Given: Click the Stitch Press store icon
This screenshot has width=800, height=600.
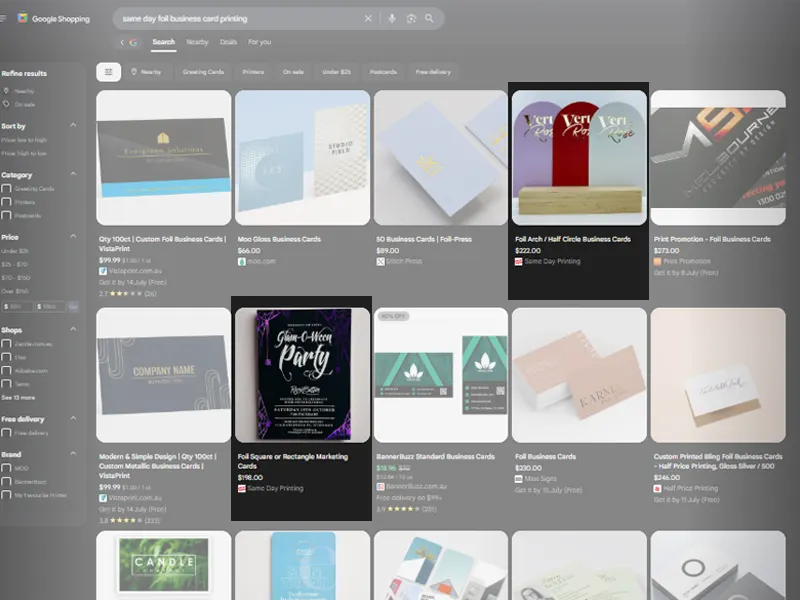Looking at the screenshot, I should click(380, 261).
